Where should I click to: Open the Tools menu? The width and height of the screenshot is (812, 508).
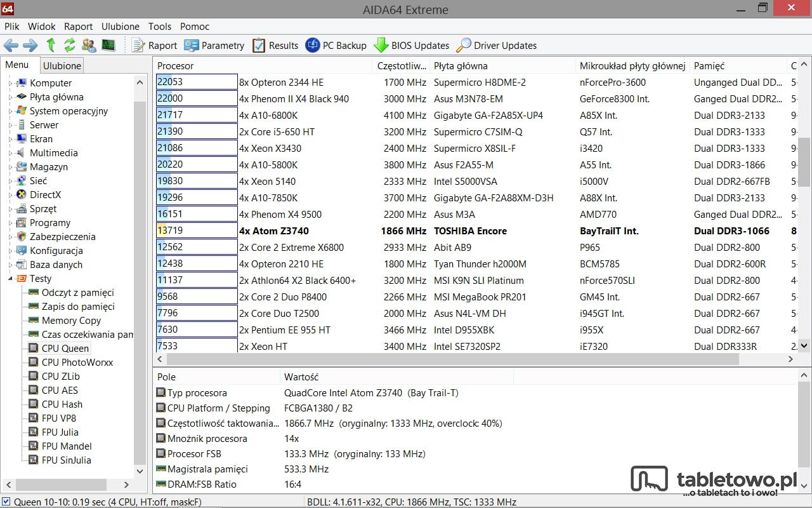[x=160, y=26]
